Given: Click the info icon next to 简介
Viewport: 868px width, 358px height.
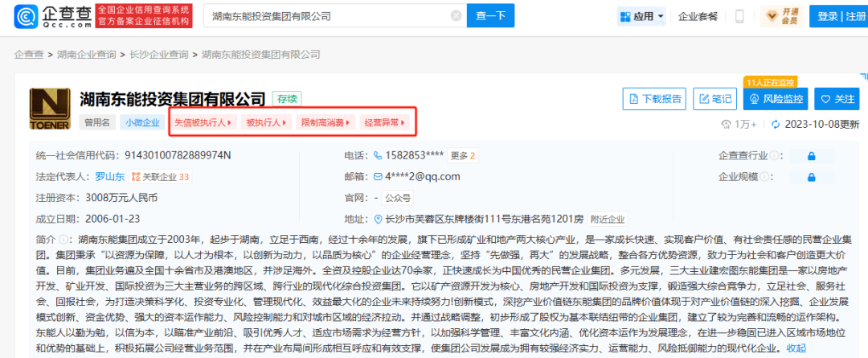Looking at the screenshot, I should tap(64, 240).
